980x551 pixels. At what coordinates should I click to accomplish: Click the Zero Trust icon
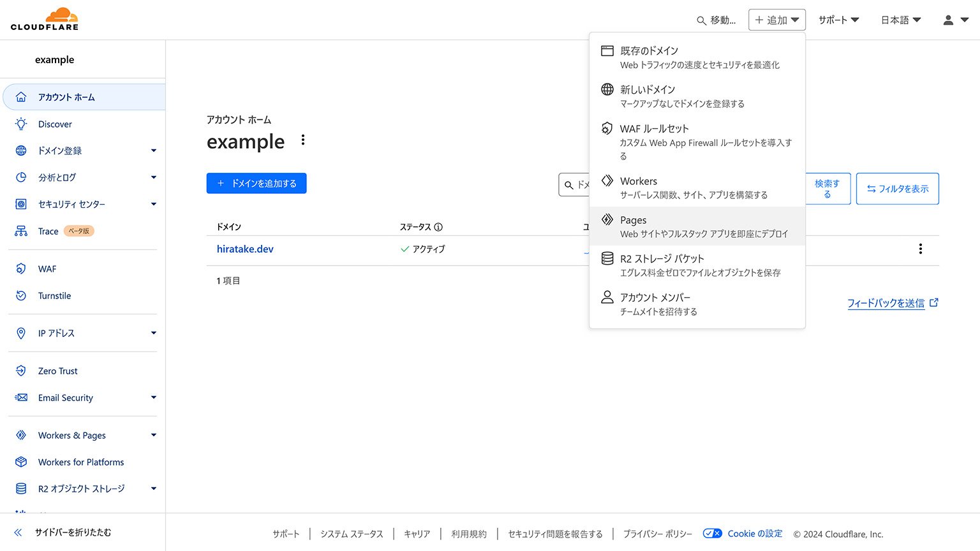(x=21, y=371)
